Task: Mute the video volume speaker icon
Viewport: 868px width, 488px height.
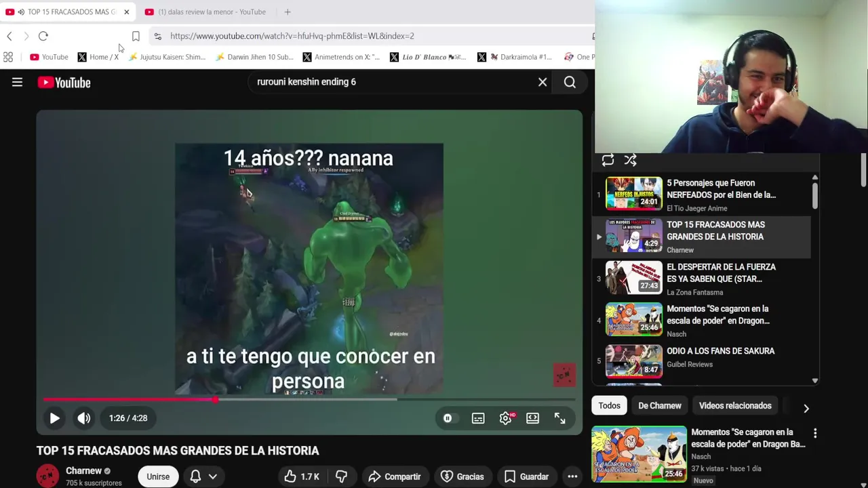Action: pos(84,418)
